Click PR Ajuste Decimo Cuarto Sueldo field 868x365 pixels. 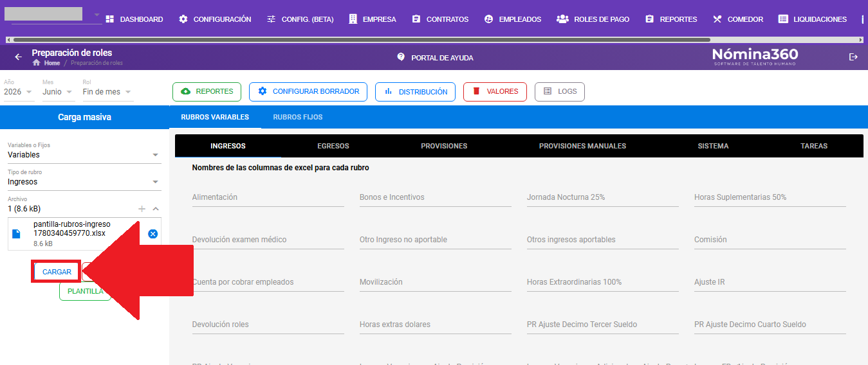click(770, 325)
